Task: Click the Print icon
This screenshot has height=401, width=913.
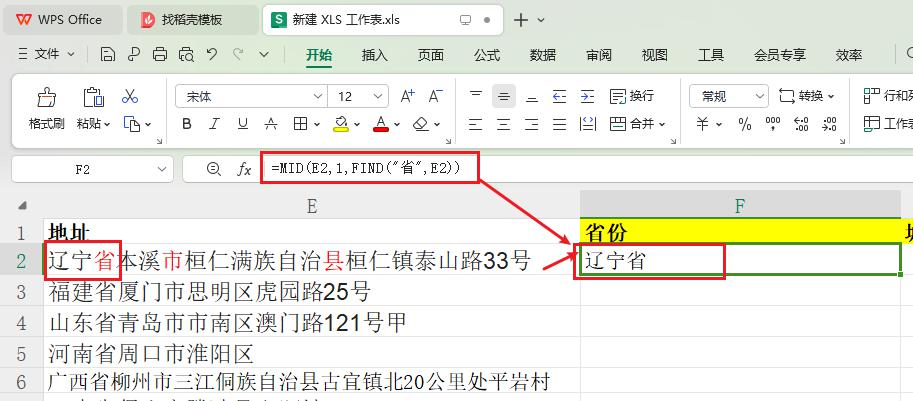Action: click(x=160, y=55)
